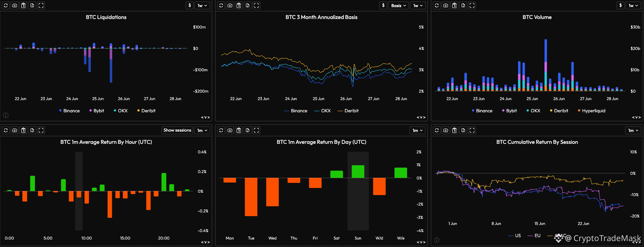Maximize the BTC Volume chart to fullscreen

pyautogui.click(x=472, y=5)
